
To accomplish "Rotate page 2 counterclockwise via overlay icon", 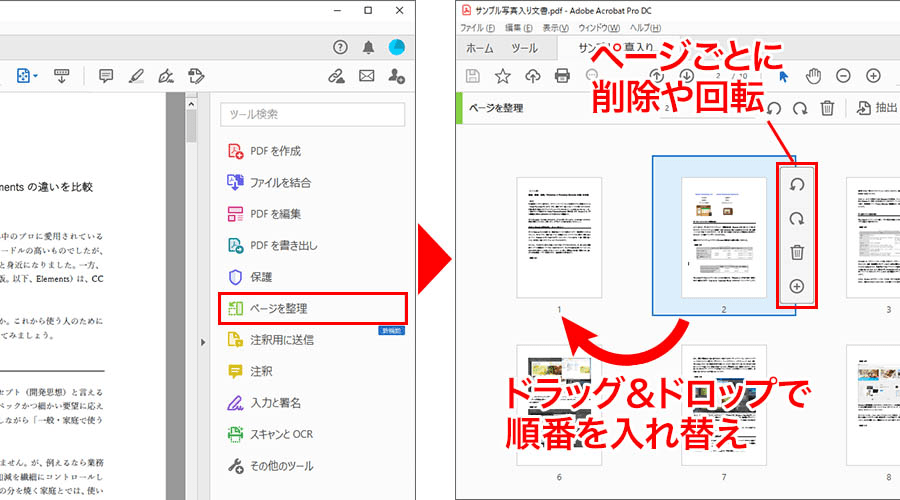I will tap(797, 185).
